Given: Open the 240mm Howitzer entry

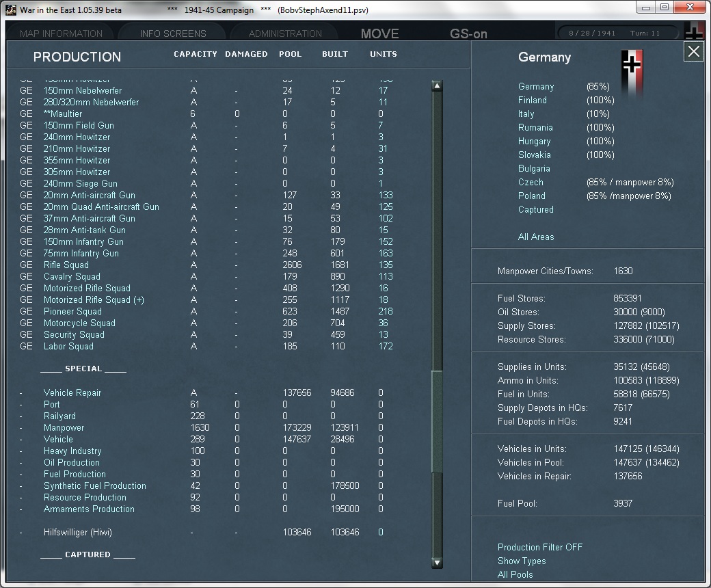Looking at the screenshot, I should point(77,137).
